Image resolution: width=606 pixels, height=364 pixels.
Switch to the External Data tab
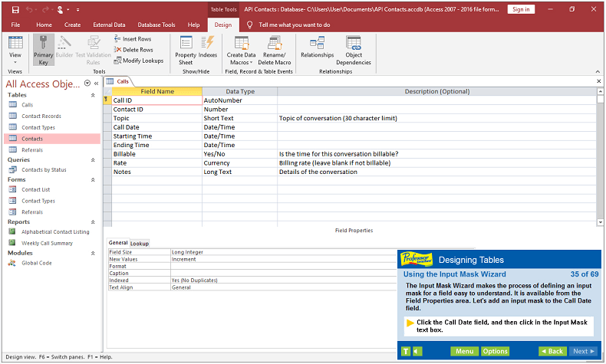(x=109, y=25)
